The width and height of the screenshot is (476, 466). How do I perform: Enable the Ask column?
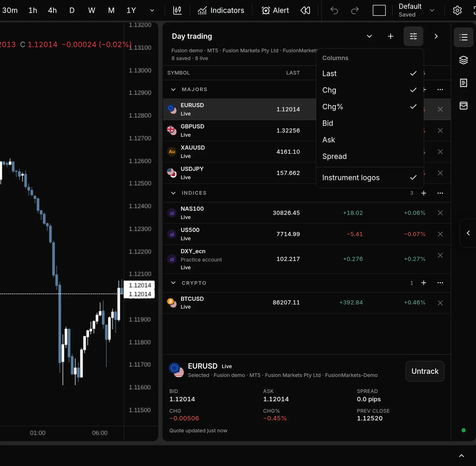(370, 140)
